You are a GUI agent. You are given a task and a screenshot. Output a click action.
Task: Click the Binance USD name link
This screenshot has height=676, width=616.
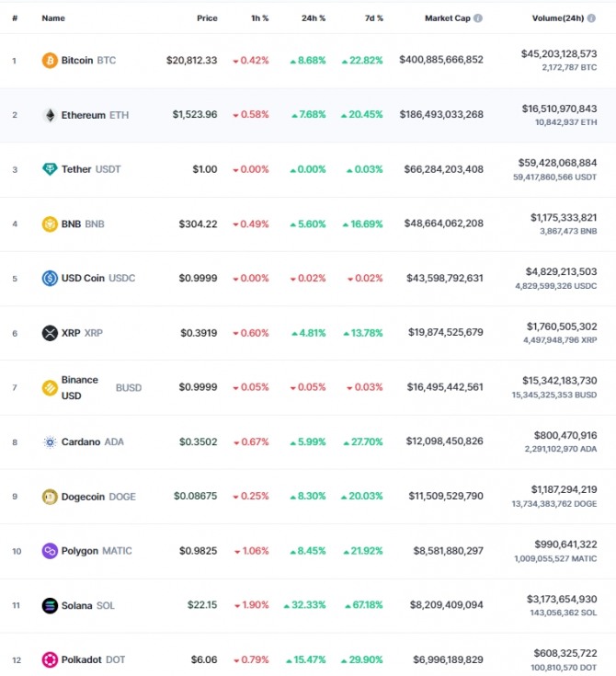(80, 387)
